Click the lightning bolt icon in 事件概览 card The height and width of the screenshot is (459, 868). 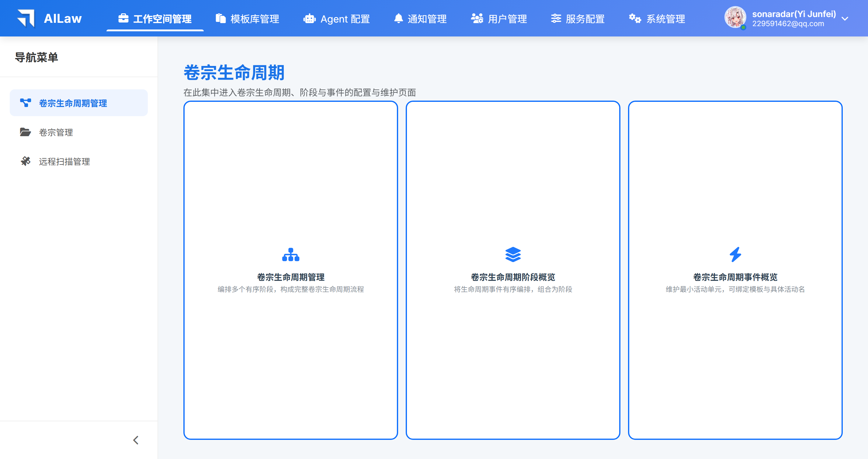[x=735, y=255]
